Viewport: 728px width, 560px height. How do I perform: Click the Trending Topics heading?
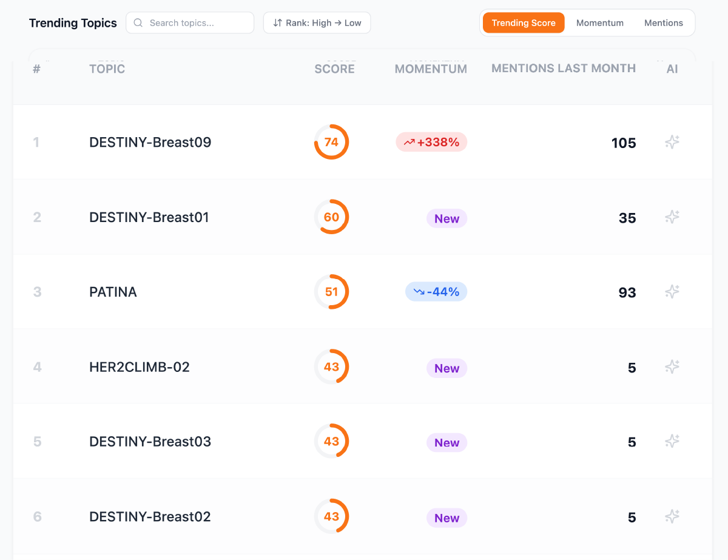click(73, 23)
